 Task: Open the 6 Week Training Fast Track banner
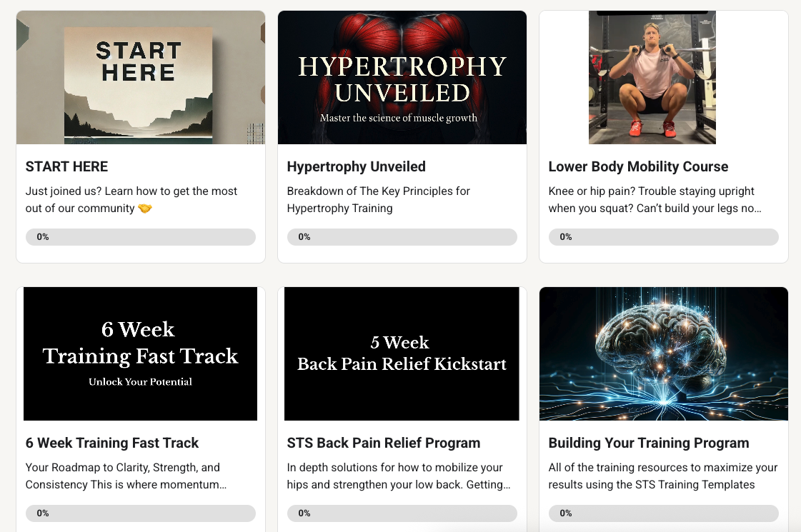pyautogui.click(x=141, y=353)
